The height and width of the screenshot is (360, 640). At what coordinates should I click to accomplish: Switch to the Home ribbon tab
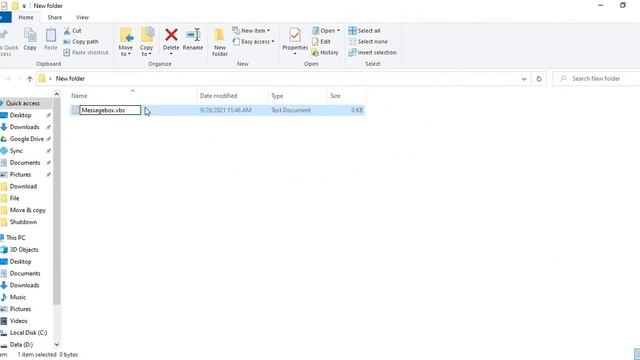(26, 17)
